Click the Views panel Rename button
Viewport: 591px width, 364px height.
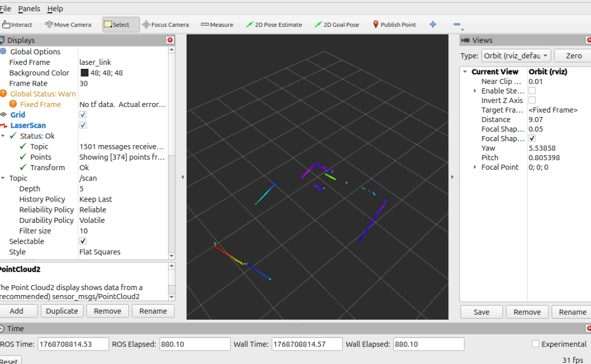click(572, 312)
